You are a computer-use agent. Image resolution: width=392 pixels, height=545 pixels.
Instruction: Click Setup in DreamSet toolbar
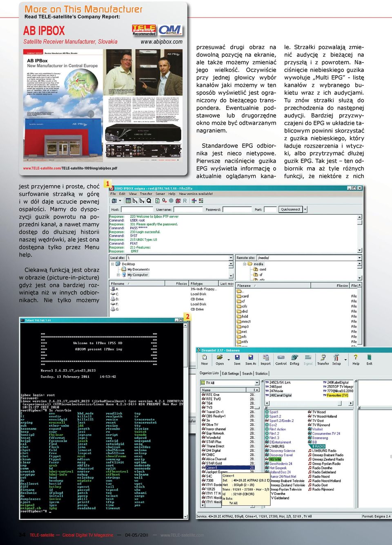[x=336, y=360]
